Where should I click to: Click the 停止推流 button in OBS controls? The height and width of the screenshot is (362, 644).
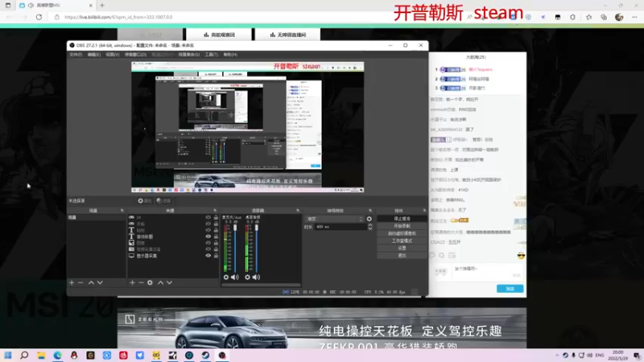click(x=402, y=219)
